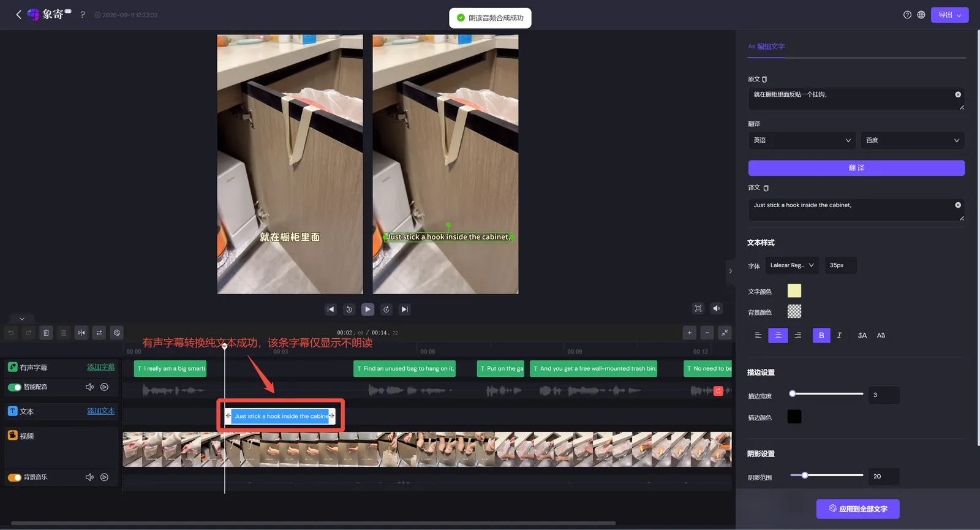980x530 pixels.
Task: Click the 添加字幕 link
Action: (x=101, y=367)
